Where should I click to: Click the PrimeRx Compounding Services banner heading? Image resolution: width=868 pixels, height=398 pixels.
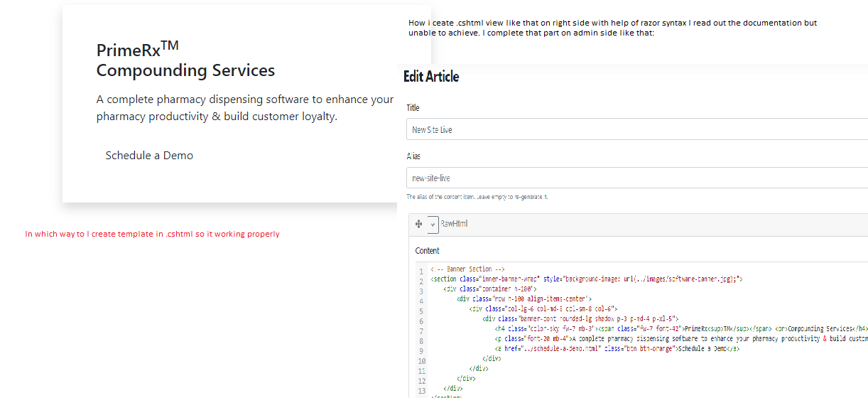pos(185,60)
